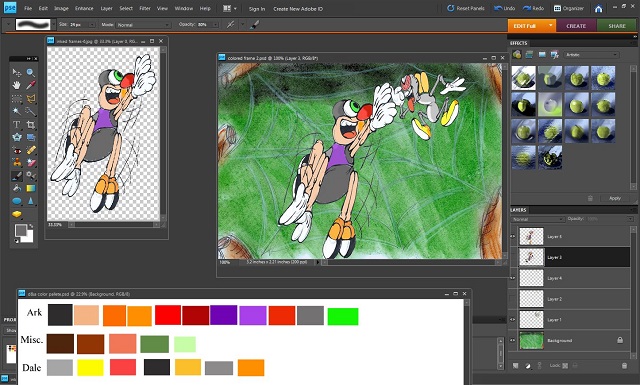This screenshot has width=640, height=385.
Task: Select the Ellipse shape tool
Action: point(17,201)
